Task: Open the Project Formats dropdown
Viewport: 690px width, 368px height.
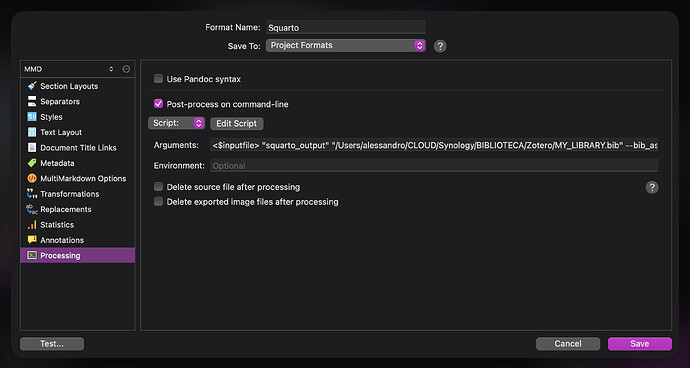Action: click(x=345, y=45)
